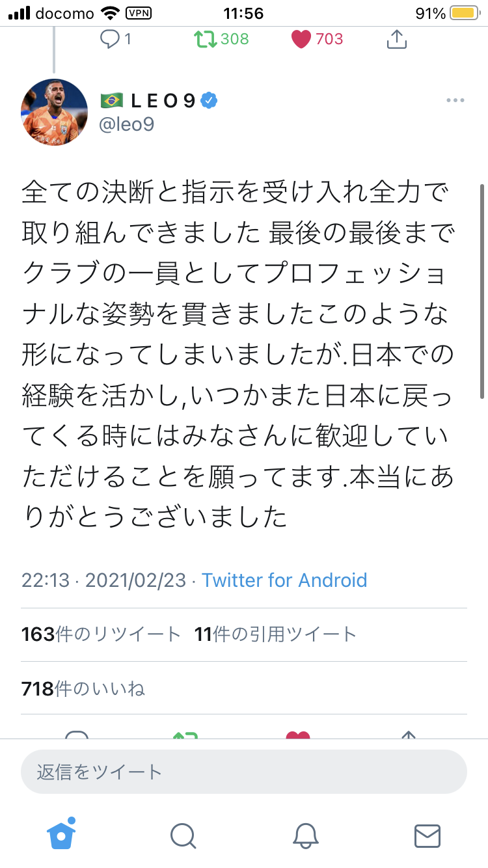Tap the share icon above the tweet

pos(396,39)
